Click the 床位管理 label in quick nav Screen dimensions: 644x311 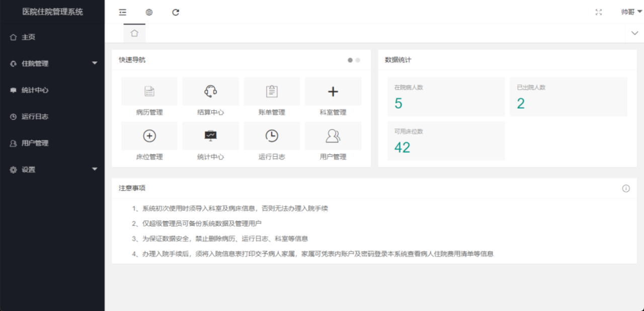pyautogui.click(x=149, y=157)
